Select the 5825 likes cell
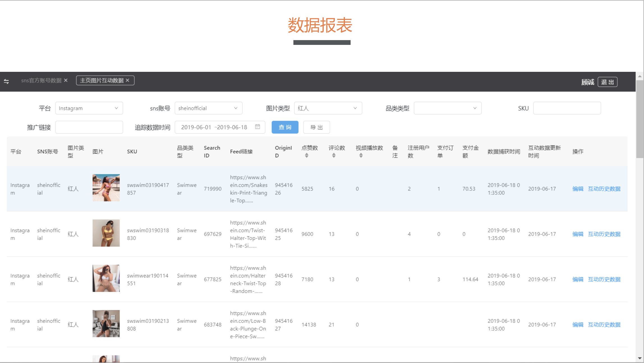Screen dimensions: 644x363 click(307, 189)
